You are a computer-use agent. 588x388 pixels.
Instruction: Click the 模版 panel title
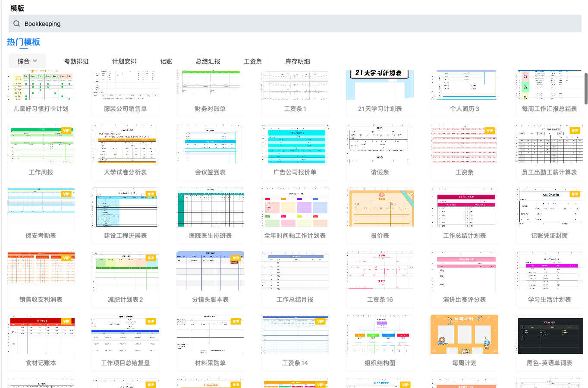(17, 8)
